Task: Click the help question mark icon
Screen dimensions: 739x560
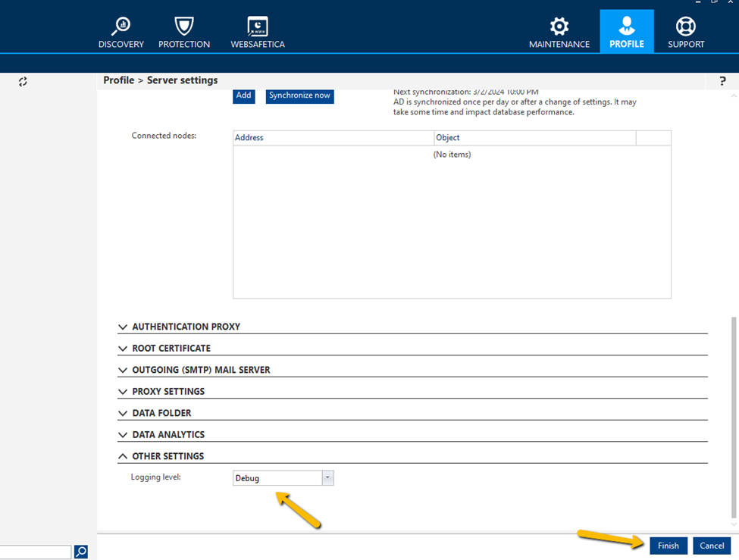Action: coord(722,81)
